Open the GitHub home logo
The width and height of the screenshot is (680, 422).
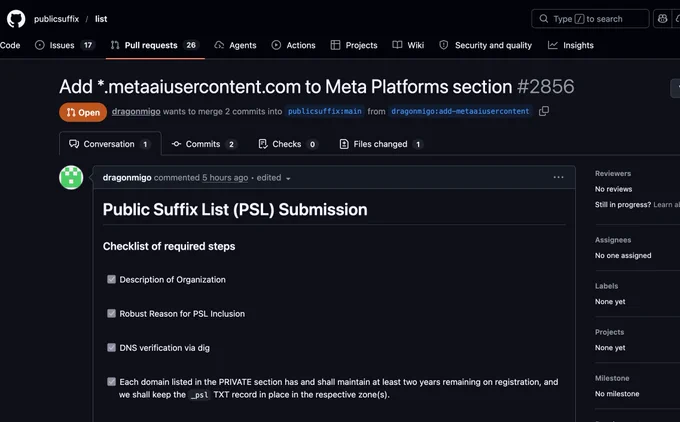coord(16,19)
